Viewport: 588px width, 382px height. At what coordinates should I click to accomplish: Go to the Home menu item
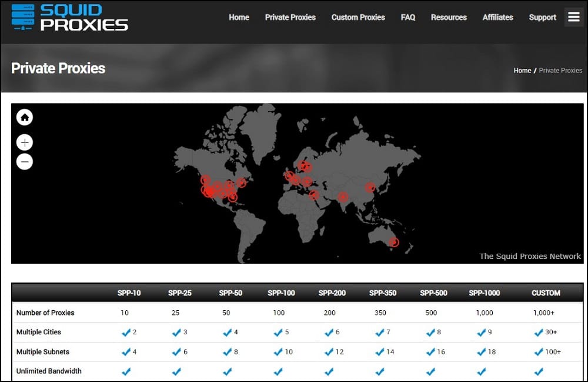point(239,17)
